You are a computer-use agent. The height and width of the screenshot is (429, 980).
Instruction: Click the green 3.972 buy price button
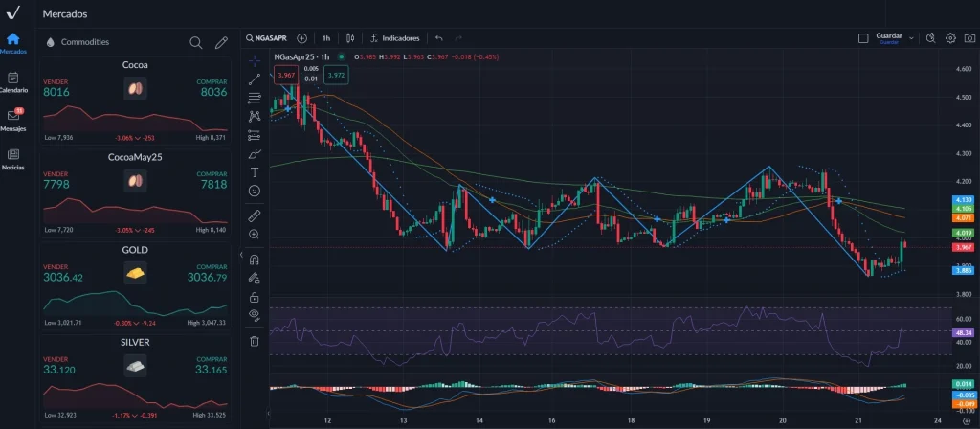[x=336, y=75]
